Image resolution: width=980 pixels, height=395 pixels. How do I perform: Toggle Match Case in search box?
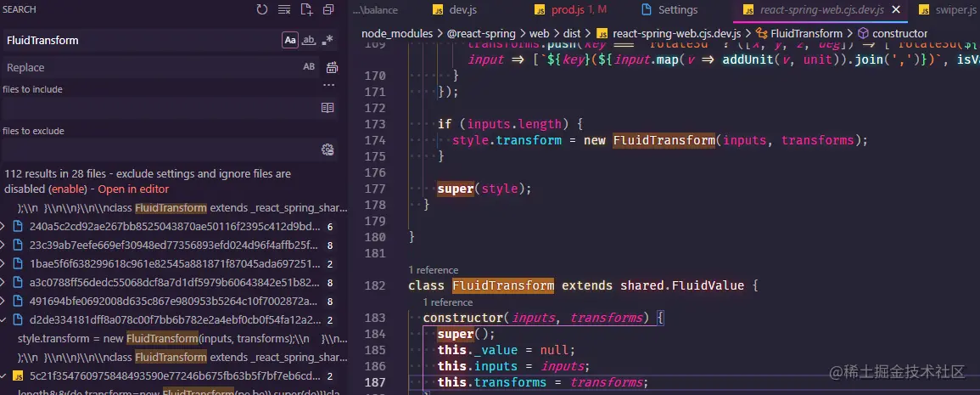click(x=290, y=40)
